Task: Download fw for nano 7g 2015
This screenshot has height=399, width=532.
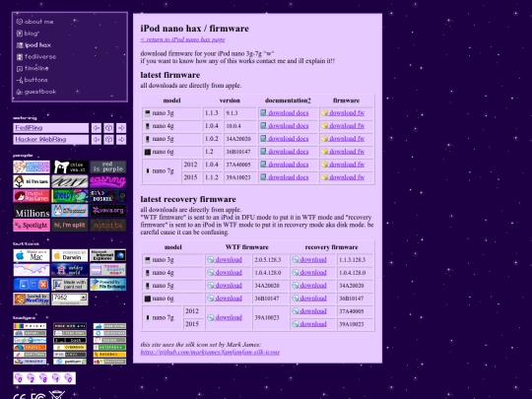Action: pos(343,177)
